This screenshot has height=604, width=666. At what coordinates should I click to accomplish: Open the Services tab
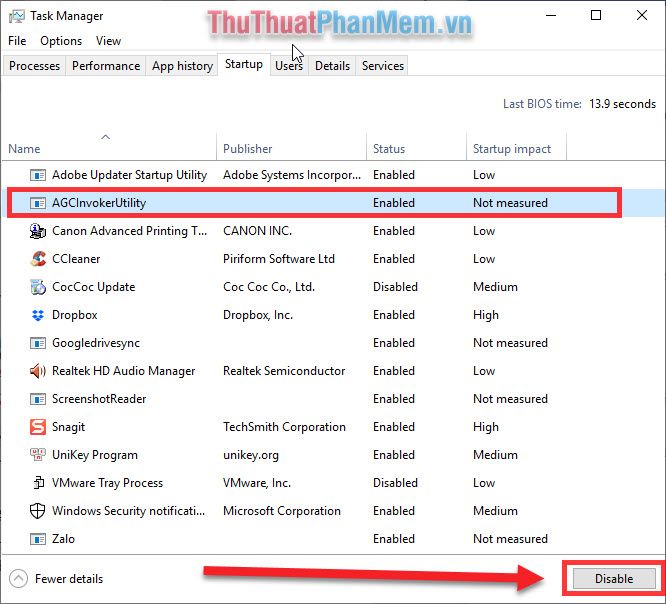[x=382, y=66]
